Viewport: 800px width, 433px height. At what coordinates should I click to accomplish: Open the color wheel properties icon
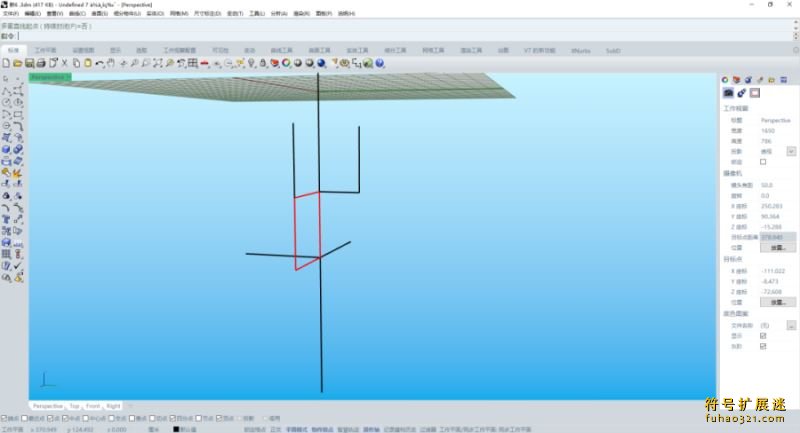(x=286, y=63)
